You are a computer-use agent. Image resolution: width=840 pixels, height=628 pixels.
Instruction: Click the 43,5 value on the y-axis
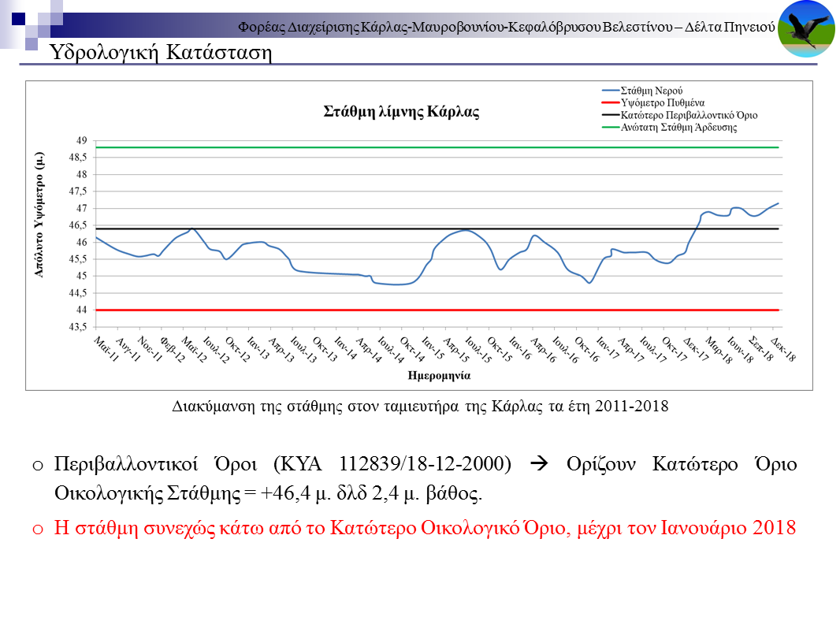point(79,327)
